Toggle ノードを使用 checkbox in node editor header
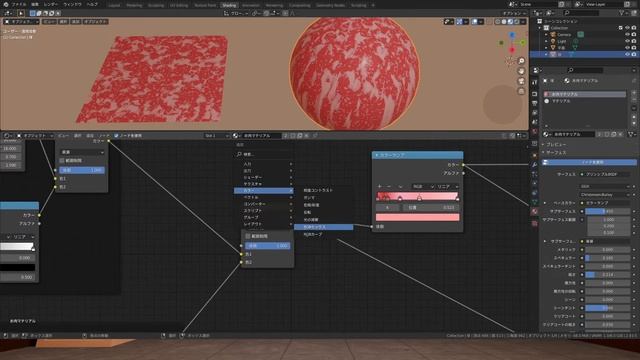The width and height of the screenshot is (640, 360). point(116,136)
